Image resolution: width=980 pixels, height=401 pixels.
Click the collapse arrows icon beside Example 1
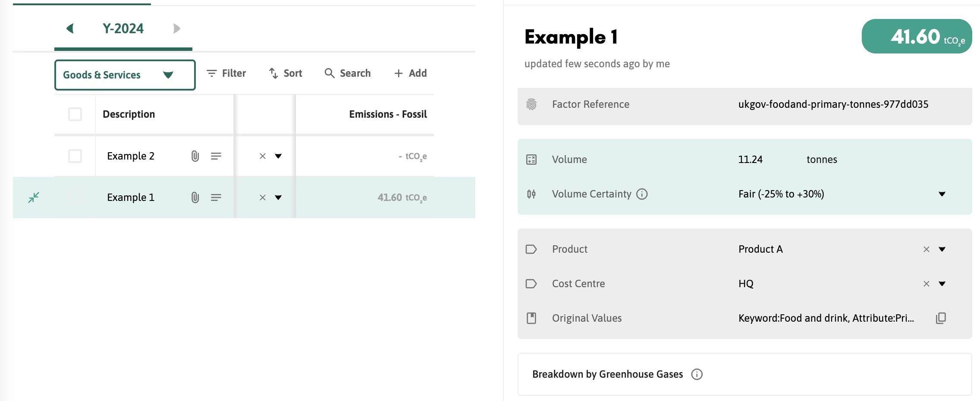(x=34, y=197)
